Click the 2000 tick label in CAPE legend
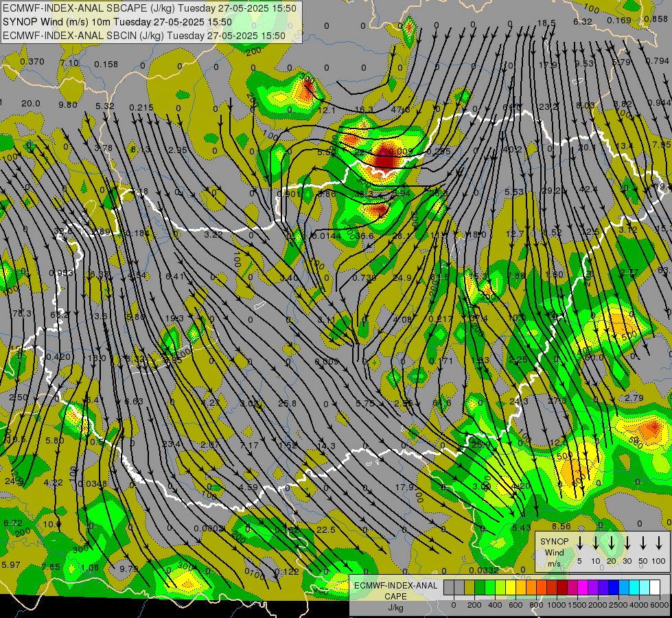Viewport: 672px width, 618px height. [x=598, y=605]
